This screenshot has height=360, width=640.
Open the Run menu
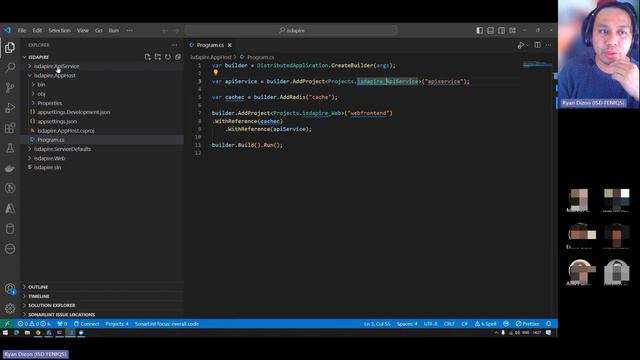(113, 31)
